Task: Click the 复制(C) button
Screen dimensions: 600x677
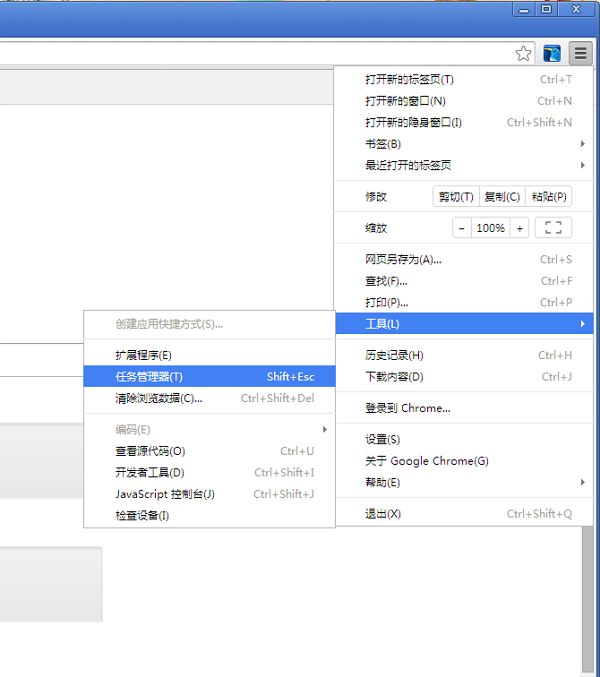Action: pos(502,197)
